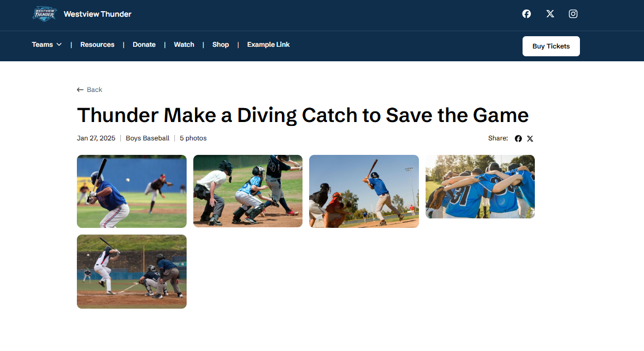Image resolution: width=644 pixels, height=351 pixels.
Task: Share the article on X
Action: coord(530,139)
